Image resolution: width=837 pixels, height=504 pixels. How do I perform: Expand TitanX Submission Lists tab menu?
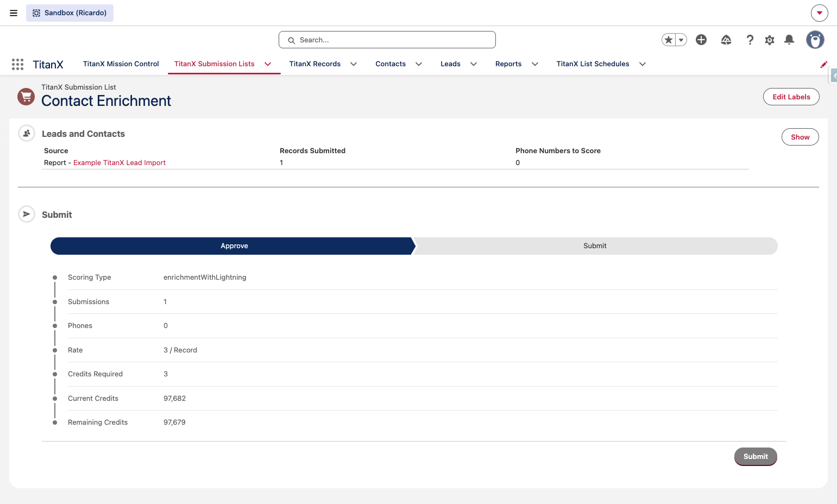click(268, 64)
